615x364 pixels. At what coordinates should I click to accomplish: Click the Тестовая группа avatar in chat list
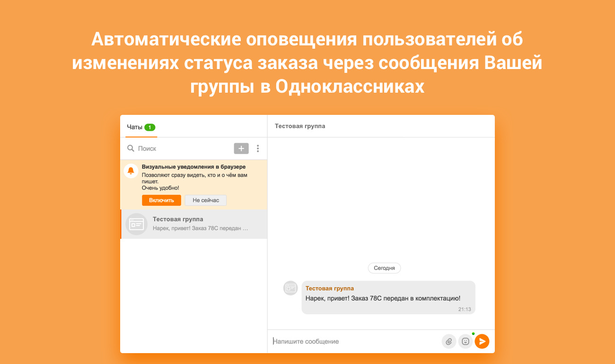click(137, 224)
